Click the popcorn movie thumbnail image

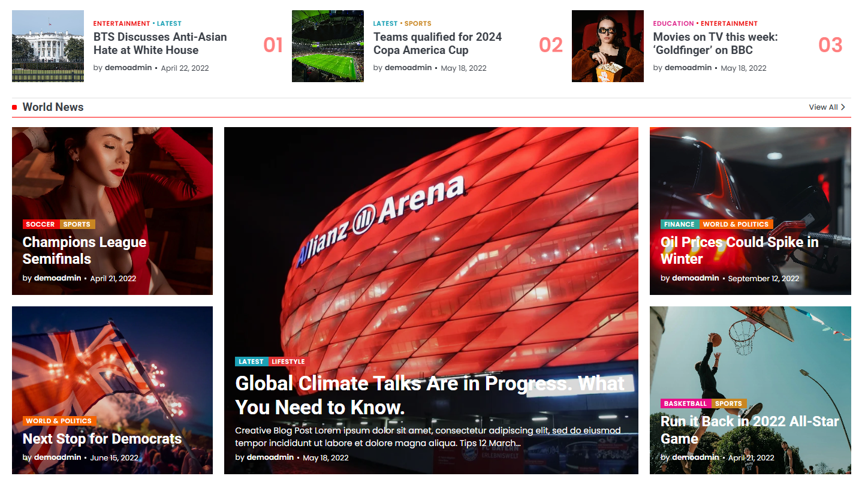click(607, 46)
